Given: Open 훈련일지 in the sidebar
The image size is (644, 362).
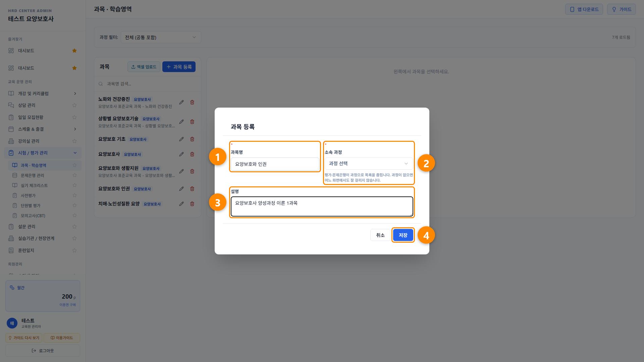Looking at the screenshot, I should tap(43, 250).
